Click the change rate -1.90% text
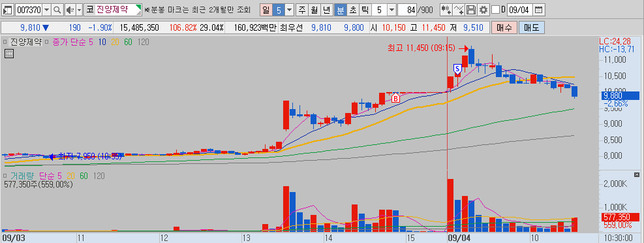The width and height of the screenshot is (644, 243). click(100, 28)
